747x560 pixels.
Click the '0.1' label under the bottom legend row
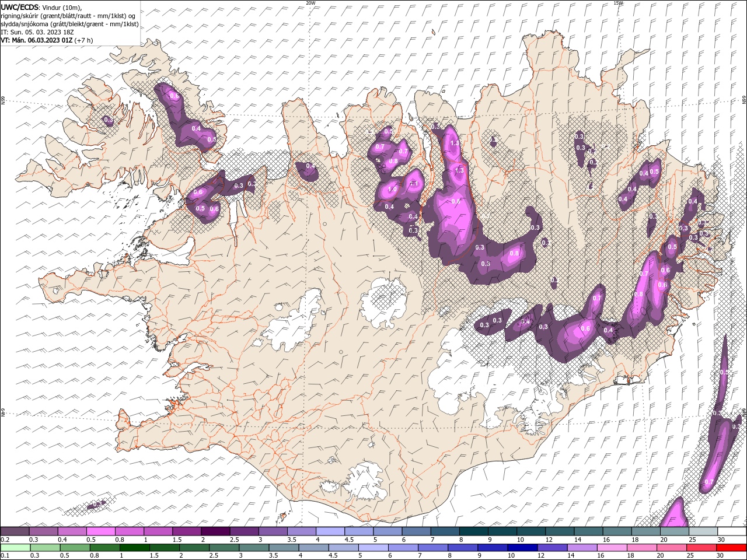coord(5,556)
